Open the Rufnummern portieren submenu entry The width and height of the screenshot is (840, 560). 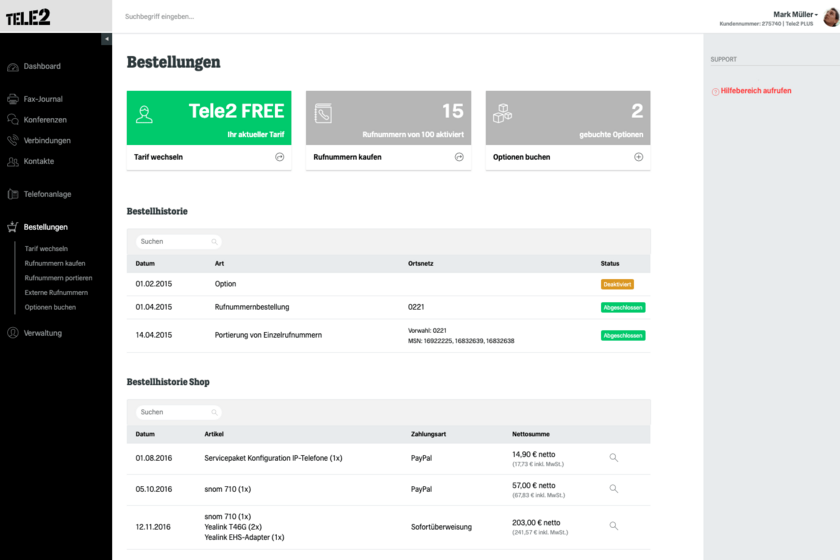58,278
